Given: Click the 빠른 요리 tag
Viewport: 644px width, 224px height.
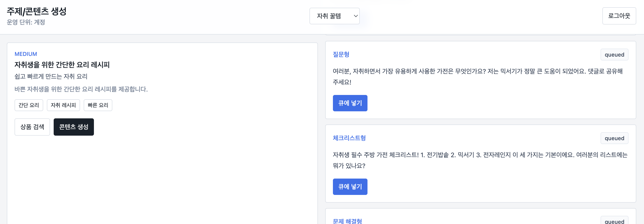Looking at the screenshot, I should [x=98, y=105].
